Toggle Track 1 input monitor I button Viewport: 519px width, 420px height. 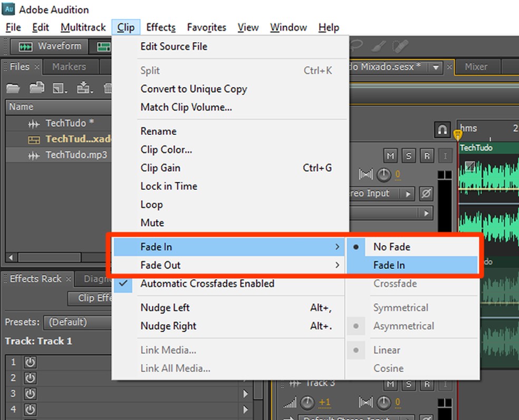[x=445, y=155]
